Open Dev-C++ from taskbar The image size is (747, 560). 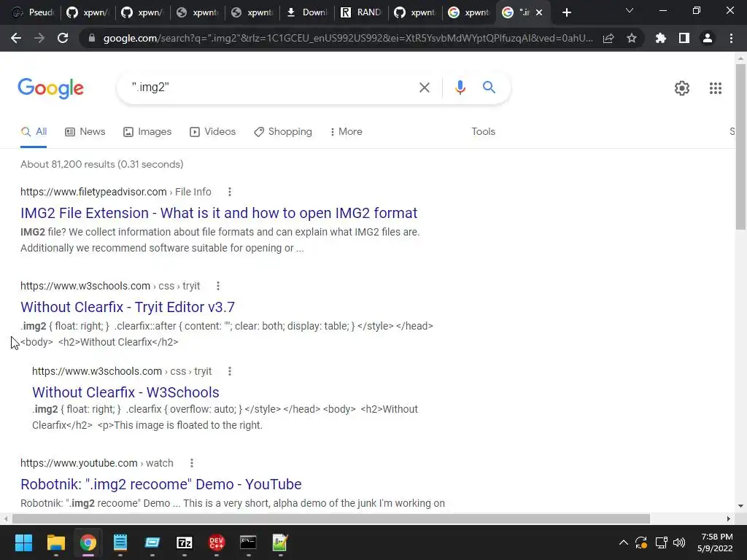pyautogui.click(x=216, y=542)
